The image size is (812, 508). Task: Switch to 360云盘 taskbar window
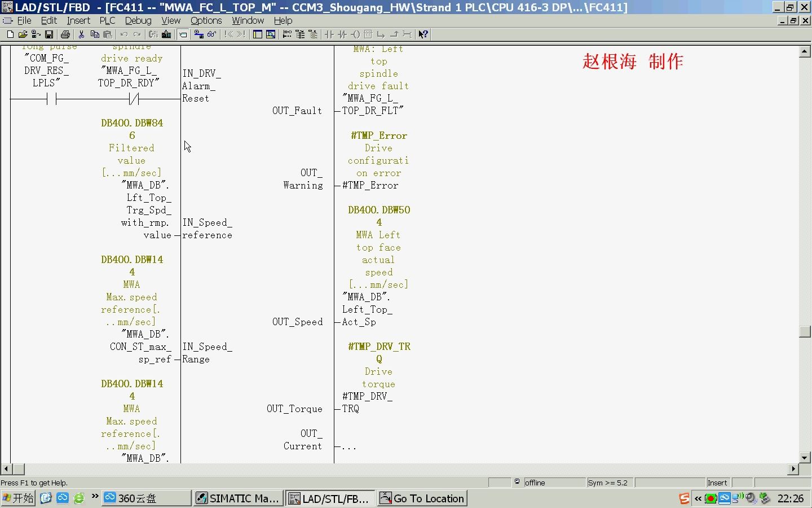(147, 498)
